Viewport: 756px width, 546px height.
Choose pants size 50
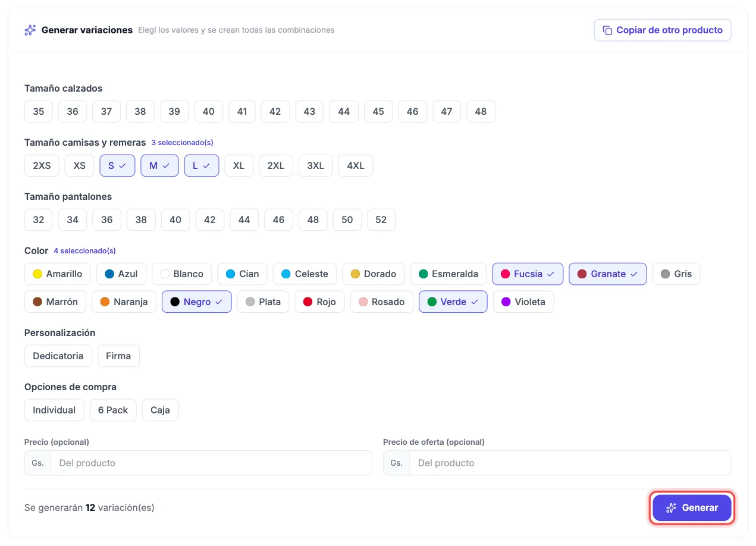[x=347, y=220]
